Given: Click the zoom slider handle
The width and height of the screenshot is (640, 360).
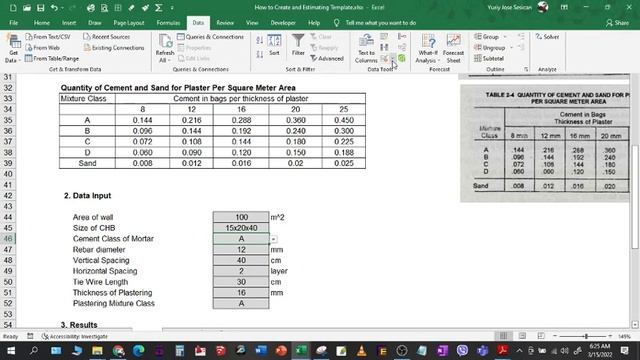Looking at the screenshot, I should [x=586, y=336].
